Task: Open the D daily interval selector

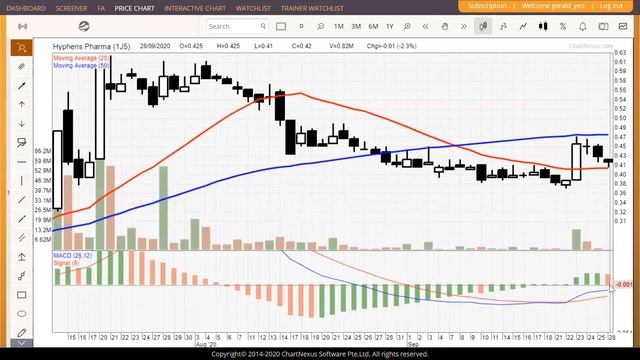Action: click(x=301, y=26)
